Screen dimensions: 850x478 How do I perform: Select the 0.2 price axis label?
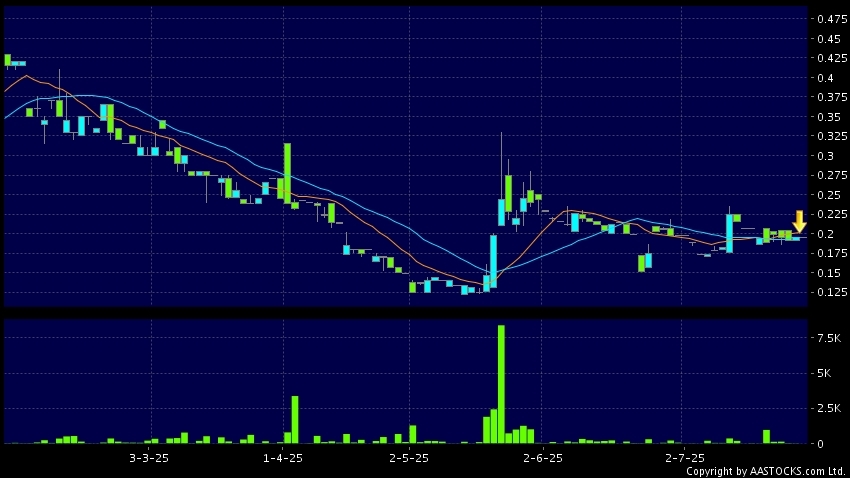(826, 234)
